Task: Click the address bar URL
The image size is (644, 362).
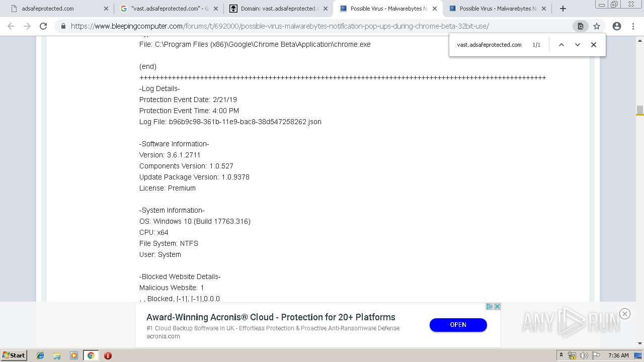Action: pyautogui.click(x=280, y=26)
